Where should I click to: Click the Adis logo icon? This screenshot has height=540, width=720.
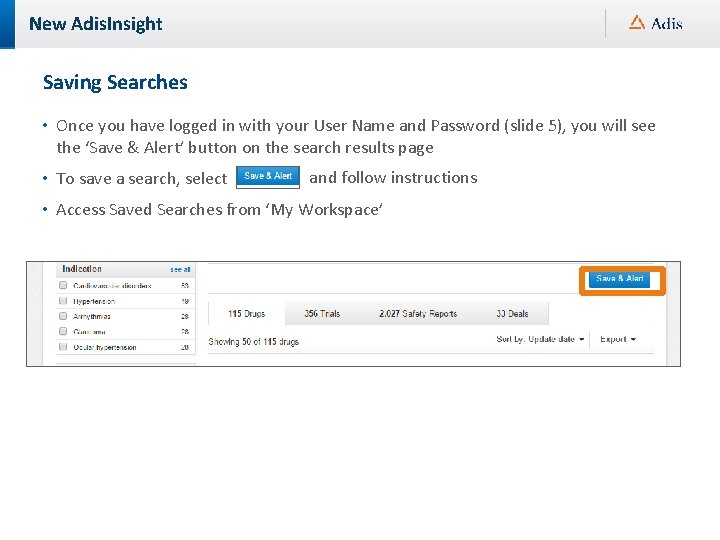[637, 22]
